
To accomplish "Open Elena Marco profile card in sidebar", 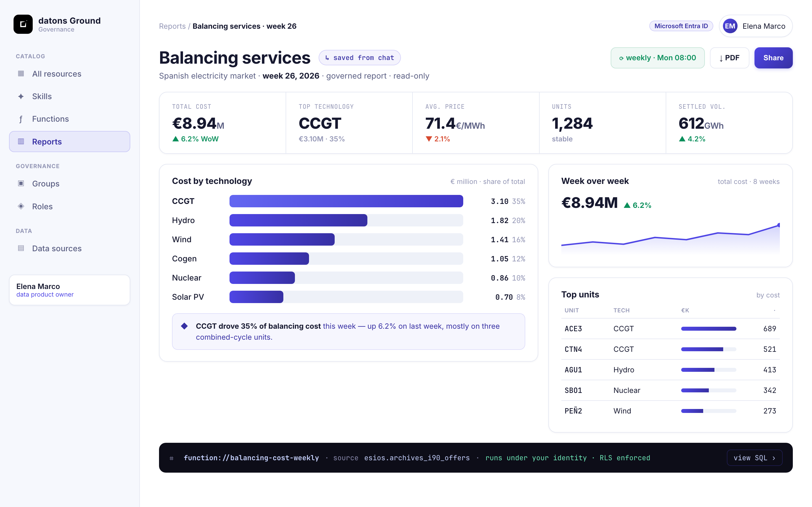I will point(69,290).
